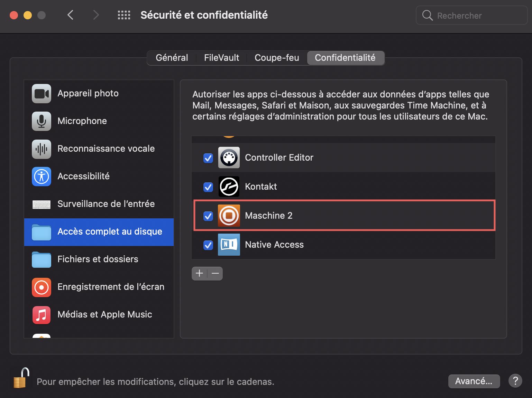
Task: Click the Kontakt app icon
Action: (x=229, y=187)
